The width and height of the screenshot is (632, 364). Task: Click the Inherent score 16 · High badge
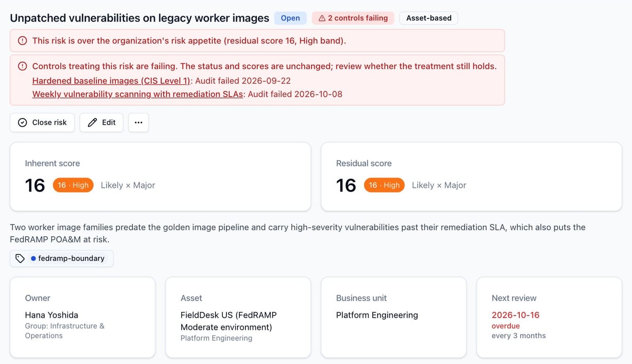coord(73,185)
